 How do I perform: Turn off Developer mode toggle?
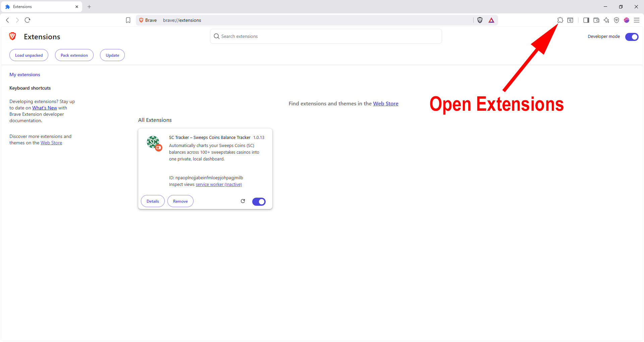[x=632, y=37]
